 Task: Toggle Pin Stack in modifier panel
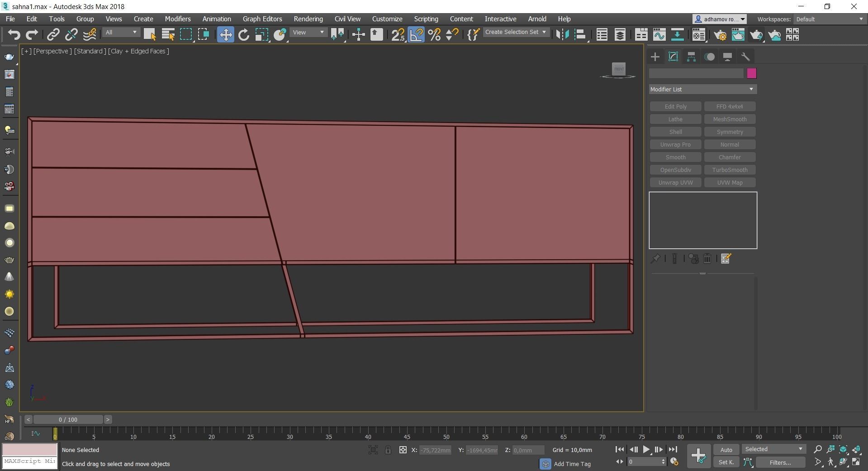[x=655, y=259]
